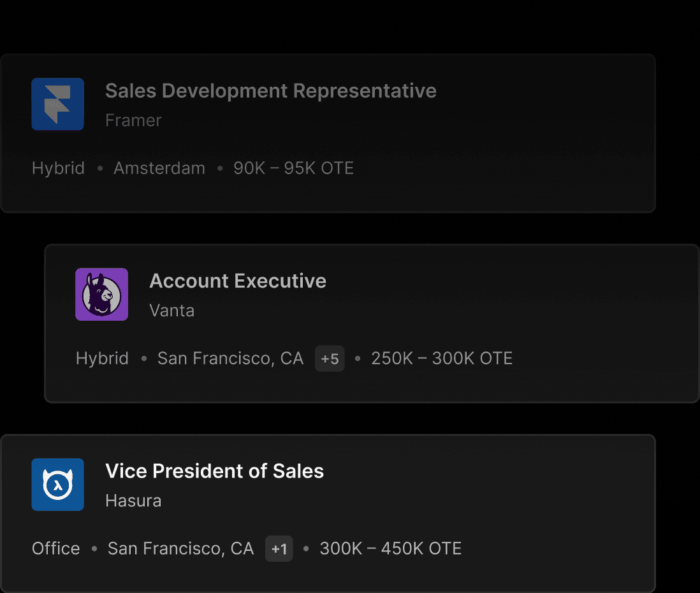This screenshot has height=593, width=700.
Task: Click the Amsterdam location text
Action: click(x=159, y=168)
